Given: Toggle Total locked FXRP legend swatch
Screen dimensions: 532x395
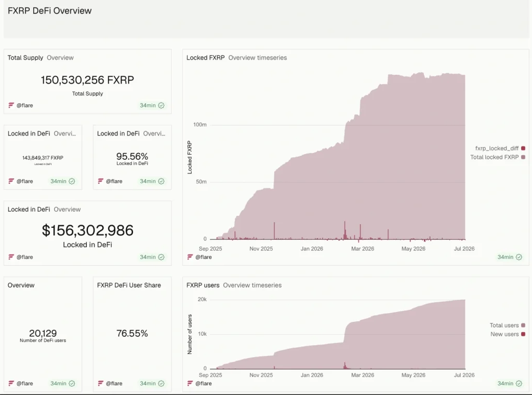Looking at the screenshot, I should coord(523,157).
